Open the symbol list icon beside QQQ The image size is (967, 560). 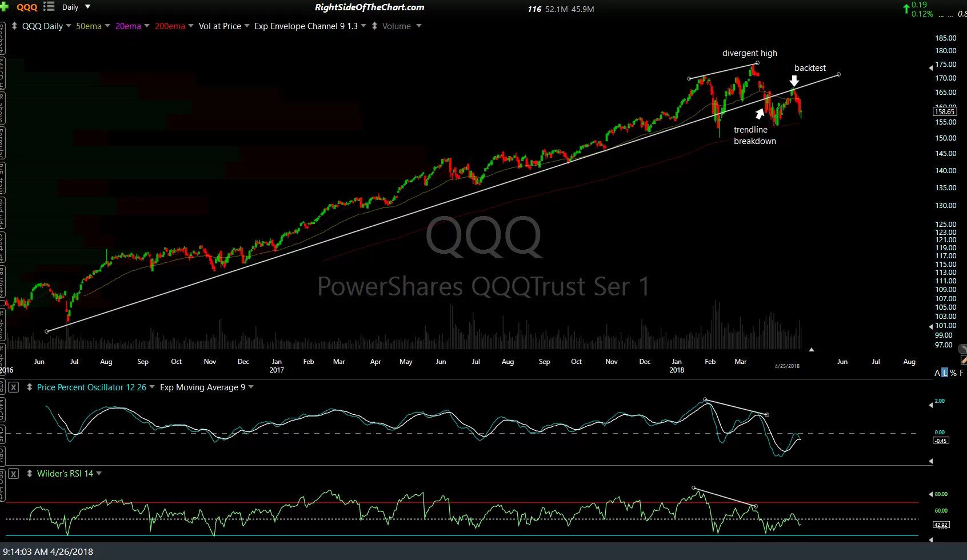pos(49,7)
